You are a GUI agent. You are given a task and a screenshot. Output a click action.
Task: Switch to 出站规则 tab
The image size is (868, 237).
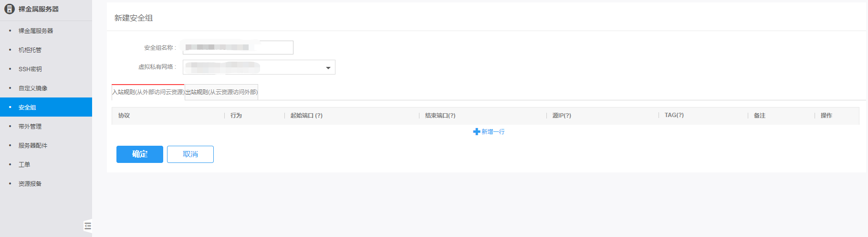[221, 92]
